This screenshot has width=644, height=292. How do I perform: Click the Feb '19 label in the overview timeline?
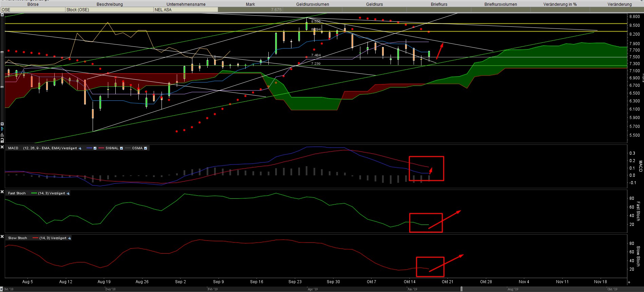(x=212, y=289)
